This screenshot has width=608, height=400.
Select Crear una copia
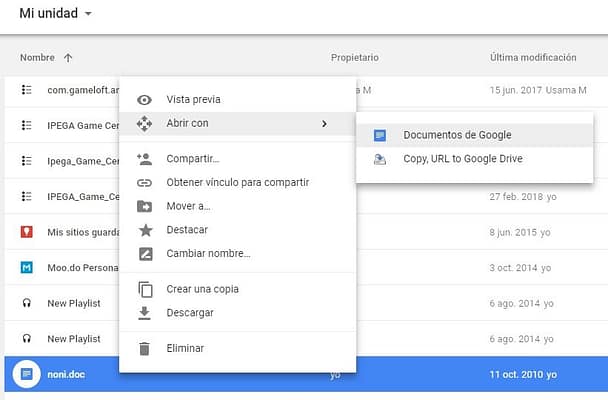(237, 289)
